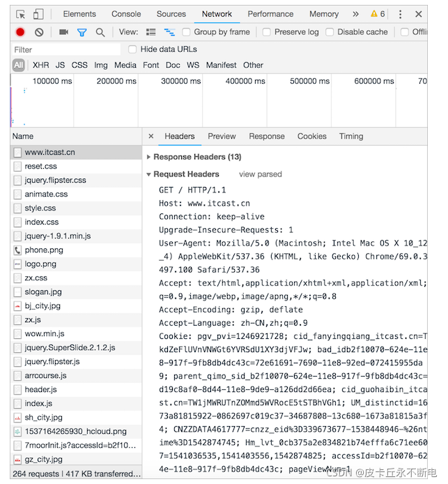Select the phone.png request icon
The image size is (448, 484).
tap(17, 250)
